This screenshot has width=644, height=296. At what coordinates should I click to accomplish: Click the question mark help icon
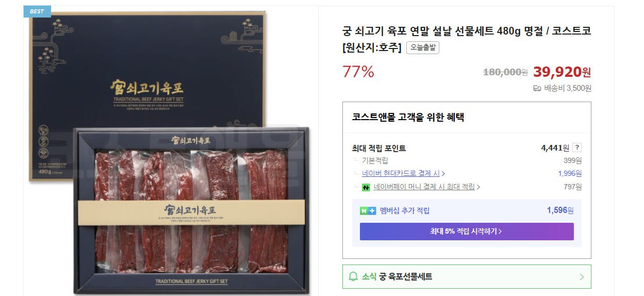pos(577,148)
